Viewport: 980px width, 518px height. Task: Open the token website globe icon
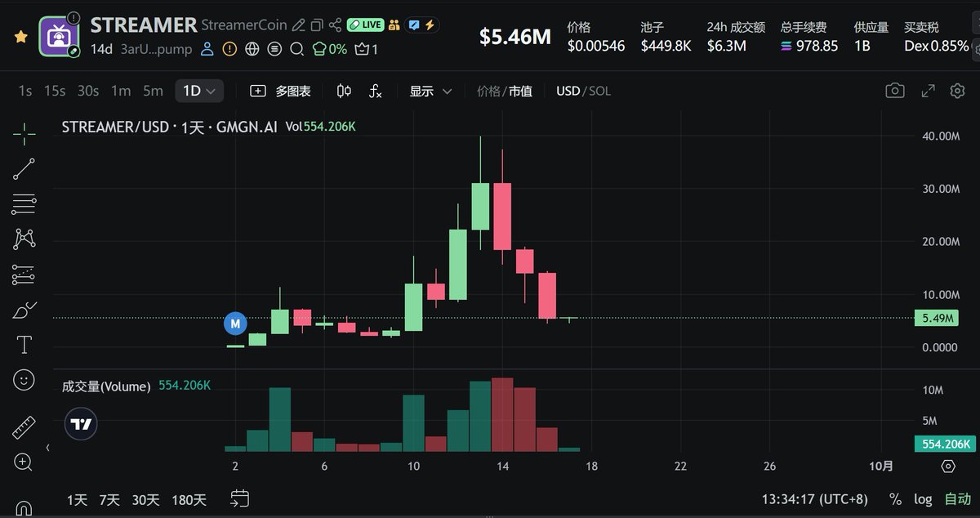252,49
